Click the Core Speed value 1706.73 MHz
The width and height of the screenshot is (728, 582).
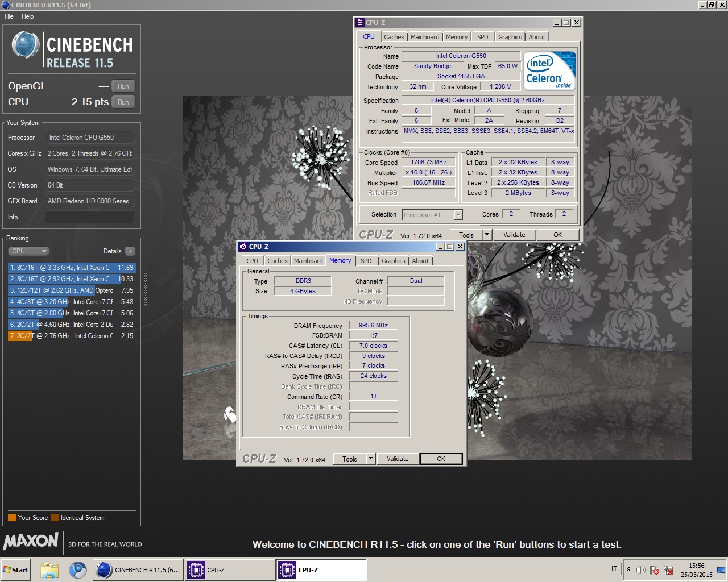[429, 162]
